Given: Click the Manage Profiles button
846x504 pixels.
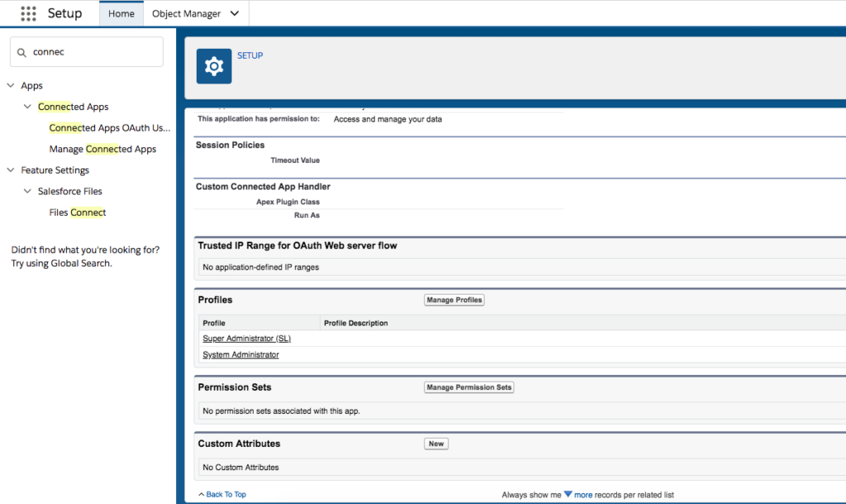Looking at the screenshot, I should click(454, 300).
